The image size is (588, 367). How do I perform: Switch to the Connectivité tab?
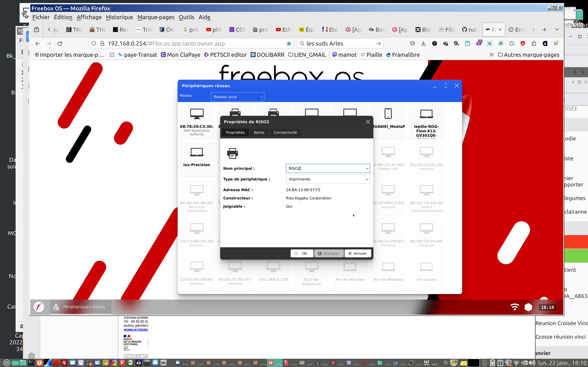pyautogui.click(x=285, y=133)
